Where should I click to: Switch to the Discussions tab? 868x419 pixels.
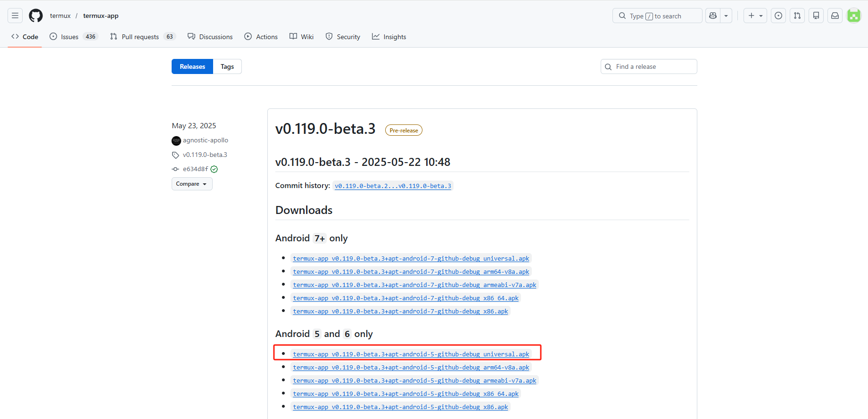(210, 37)
